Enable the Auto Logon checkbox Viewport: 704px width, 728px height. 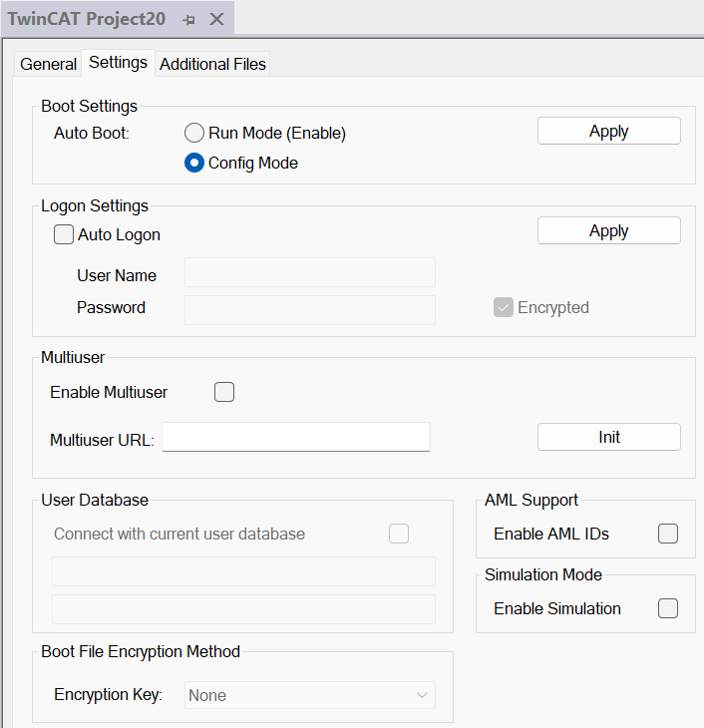(64, 234)
